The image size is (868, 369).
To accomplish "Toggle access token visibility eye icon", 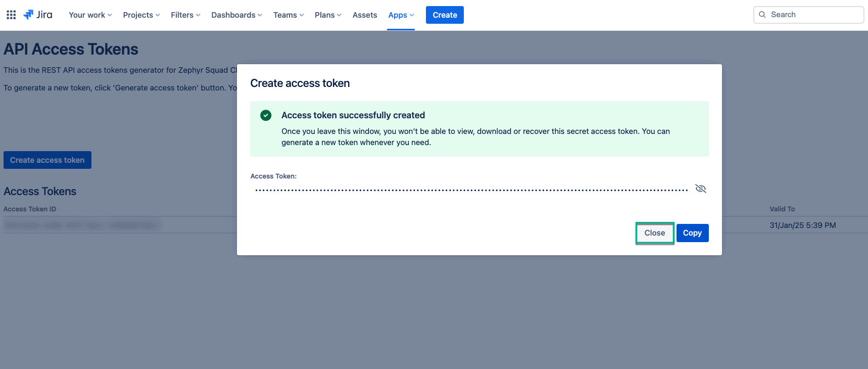I will coord(700,189).
